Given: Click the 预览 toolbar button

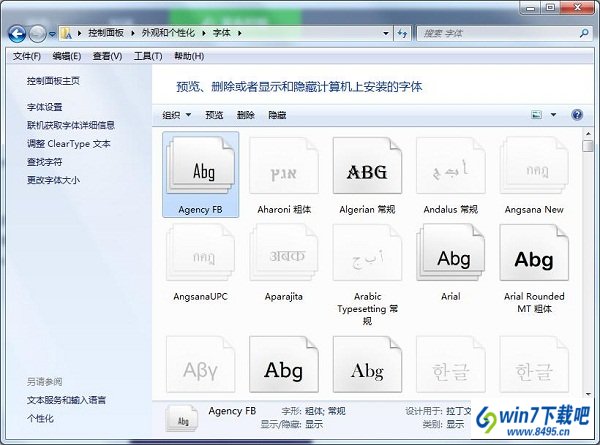Looking at the screenshot, I should [x=214, y=115].
